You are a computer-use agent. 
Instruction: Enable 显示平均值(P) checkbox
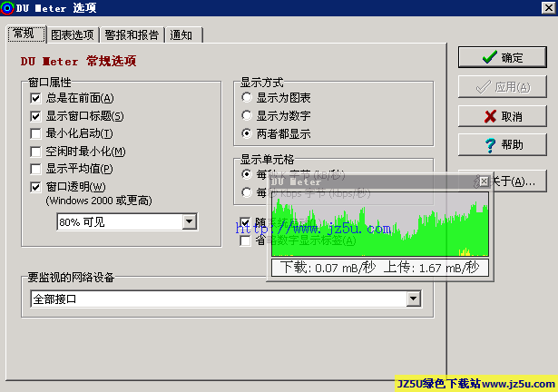35,169
